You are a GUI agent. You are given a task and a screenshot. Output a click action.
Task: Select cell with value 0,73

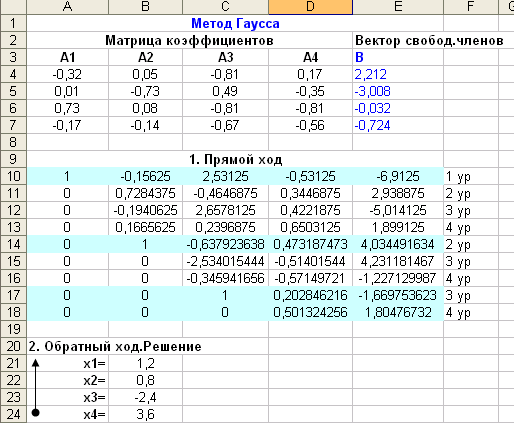(68, 108)
